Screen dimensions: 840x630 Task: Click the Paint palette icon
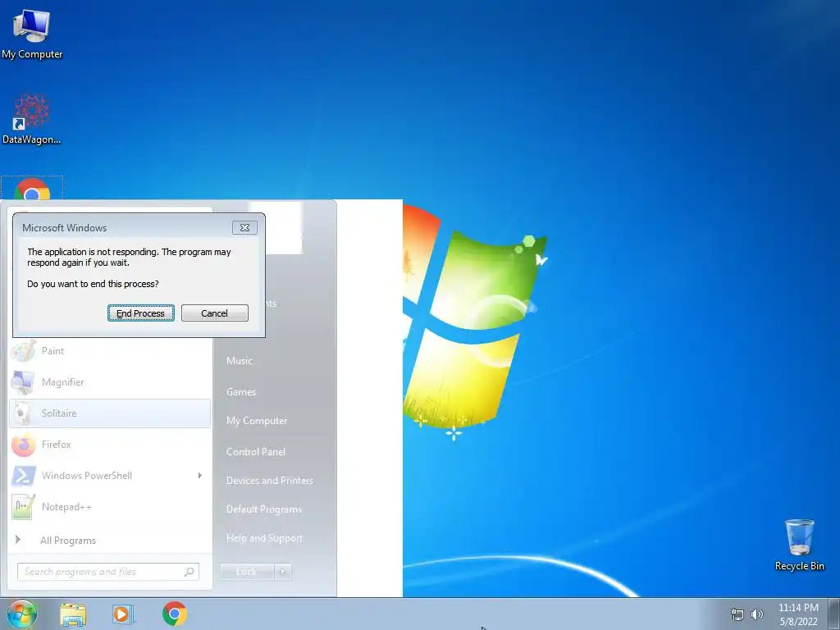[23, 351]
